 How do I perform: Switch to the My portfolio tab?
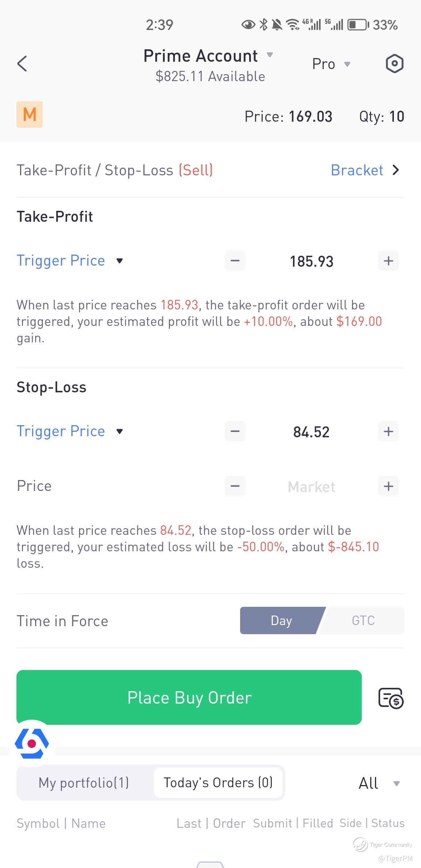[x=84, y=783]
